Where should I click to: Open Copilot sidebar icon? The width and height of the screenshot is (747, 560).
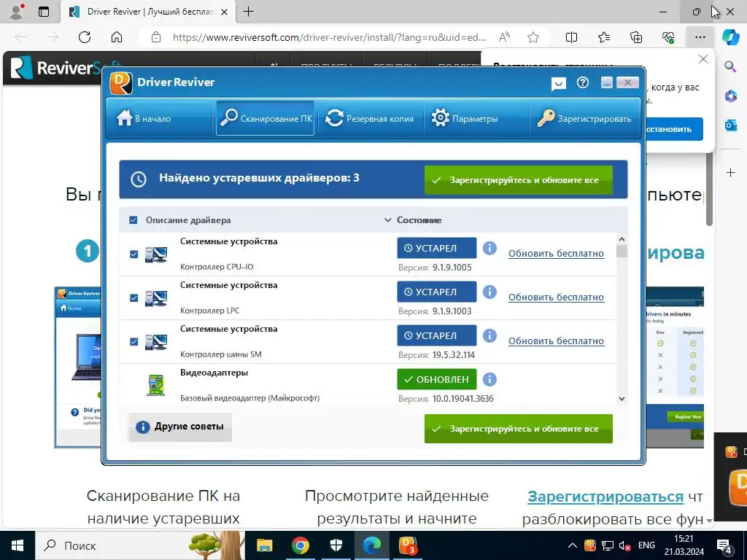[730, 37]
